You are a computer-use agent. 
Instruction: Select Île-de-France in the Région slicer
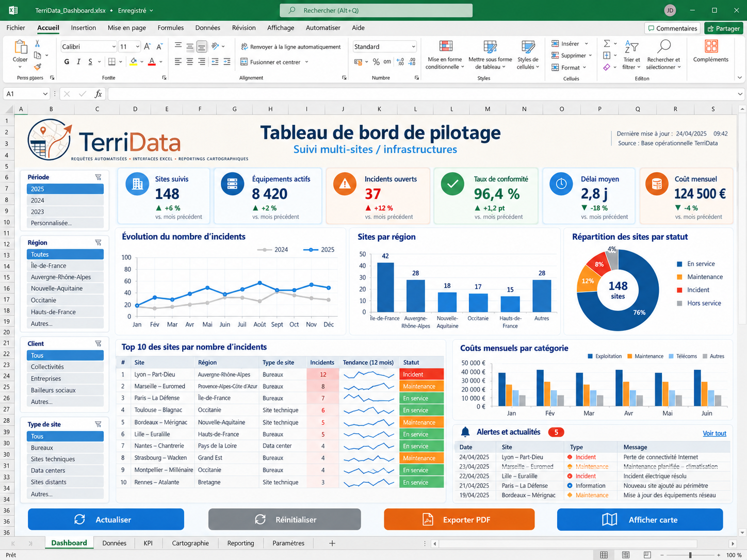point(65,266)
